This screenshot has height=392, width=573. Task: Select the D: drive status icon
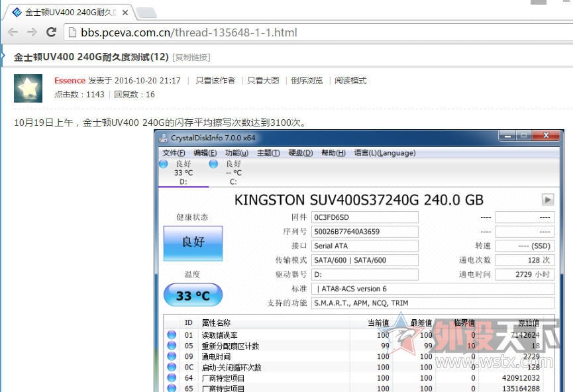pos(164,164)
